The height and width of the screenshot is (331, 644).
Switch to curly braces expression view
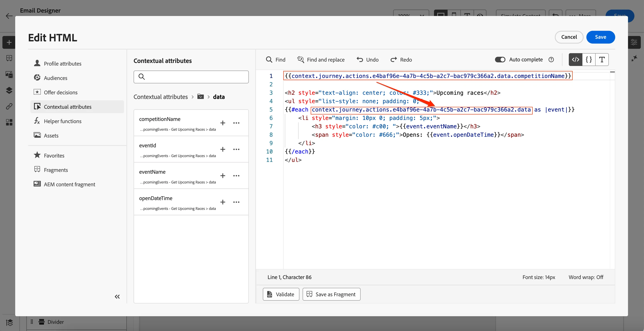pyautogui.click(x=589, y=59)
